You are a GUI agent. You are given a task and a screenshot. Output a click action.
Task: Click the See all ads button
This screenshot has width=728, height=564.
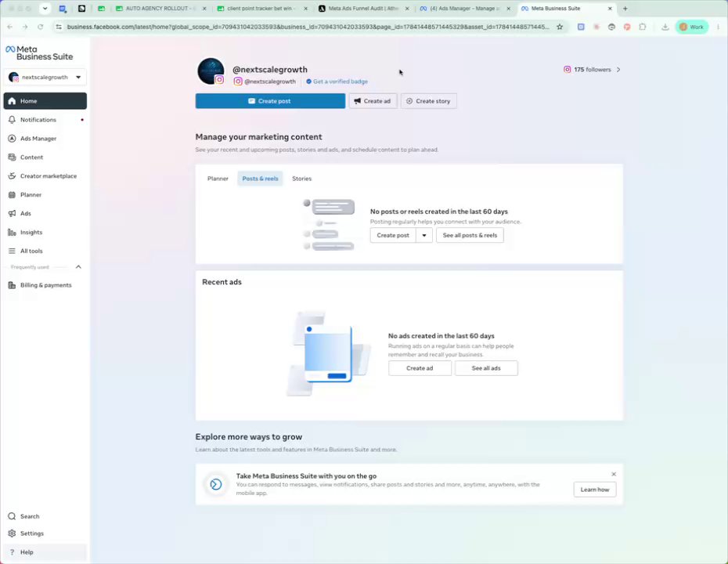pos(486,368)
